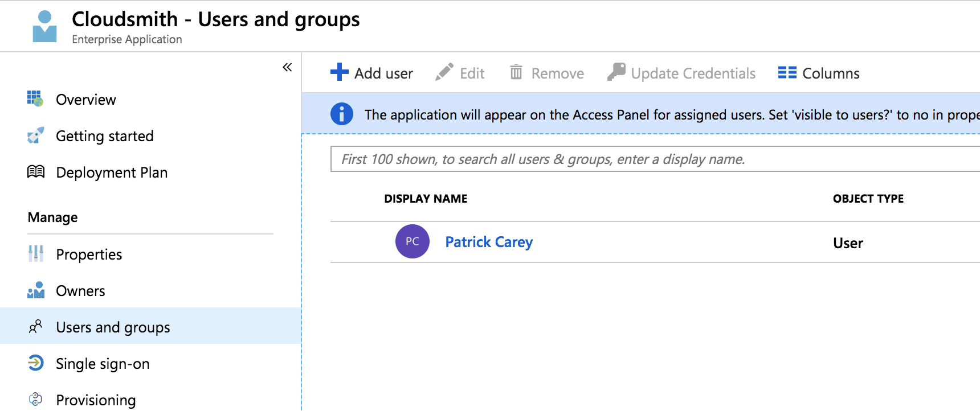Select Update Credentials in the toolbar
Screen dimensions: 980x411
pos(681,73)
